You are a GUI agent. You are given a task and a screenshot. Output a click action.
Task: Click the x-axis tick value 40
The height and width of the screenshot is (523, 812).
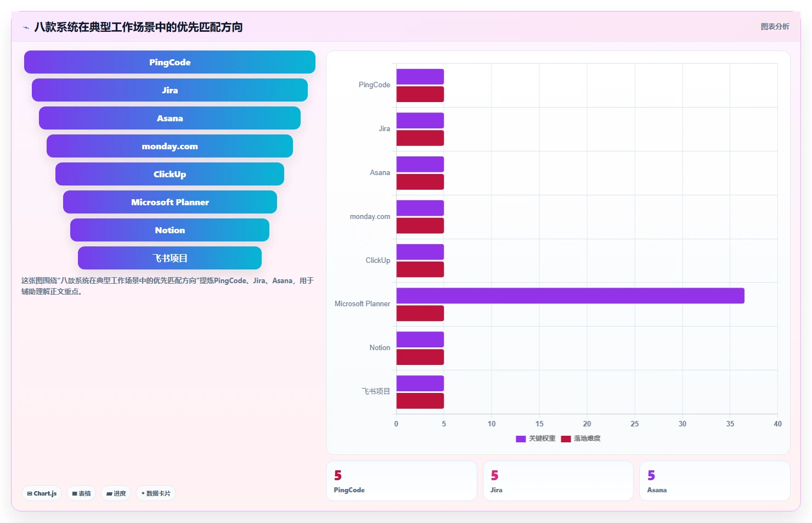tap(777, 424)
